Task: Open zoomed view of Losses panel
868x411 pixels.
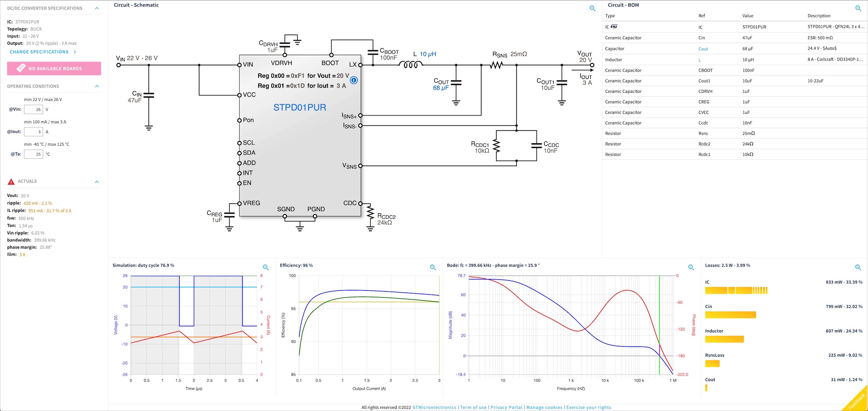Action: click(x=858, y=267)
